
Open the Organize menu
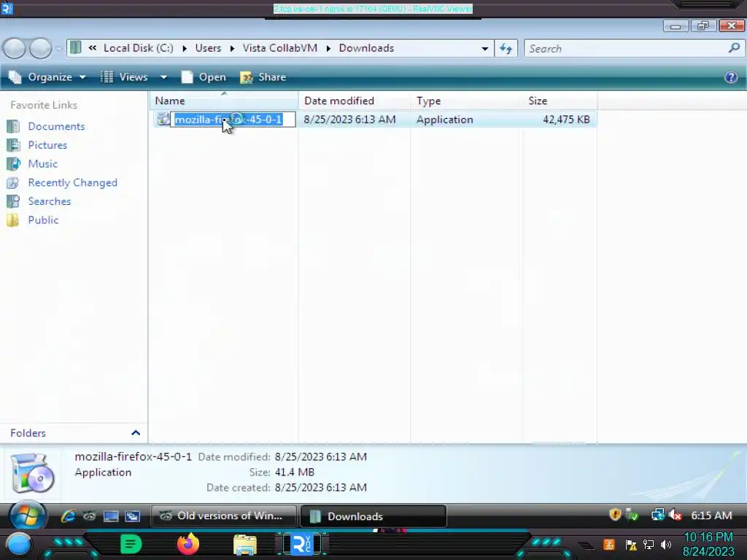tap(47, 77)
